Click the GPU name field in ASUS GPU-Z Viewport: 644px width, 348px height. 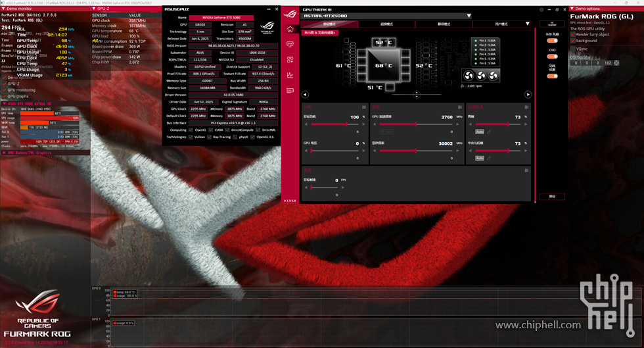click(x=221, y=18)
